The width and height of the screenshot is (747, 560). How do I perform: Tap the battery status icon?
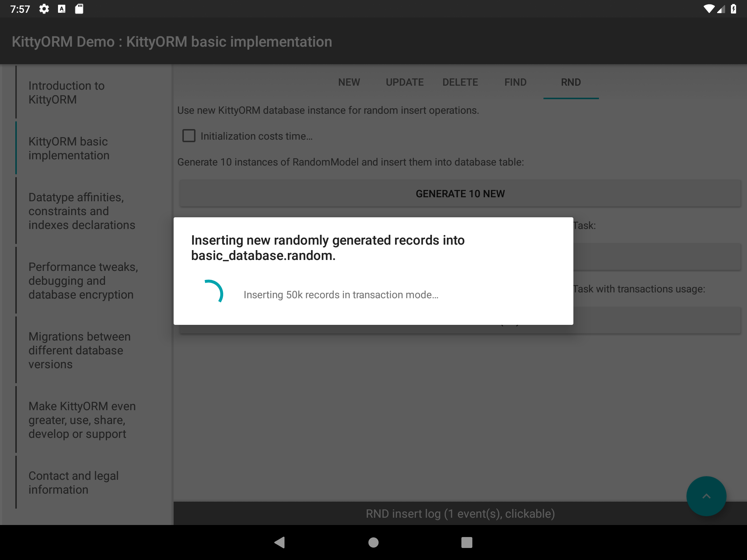tap(734, 9)
